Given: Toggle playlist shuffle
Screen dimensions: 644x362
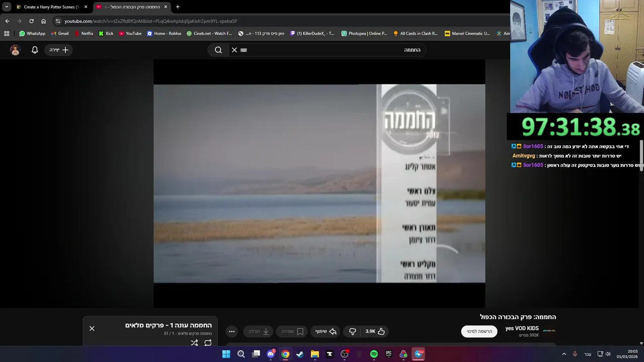Looking at the screenshot, I should pos(194,343).
